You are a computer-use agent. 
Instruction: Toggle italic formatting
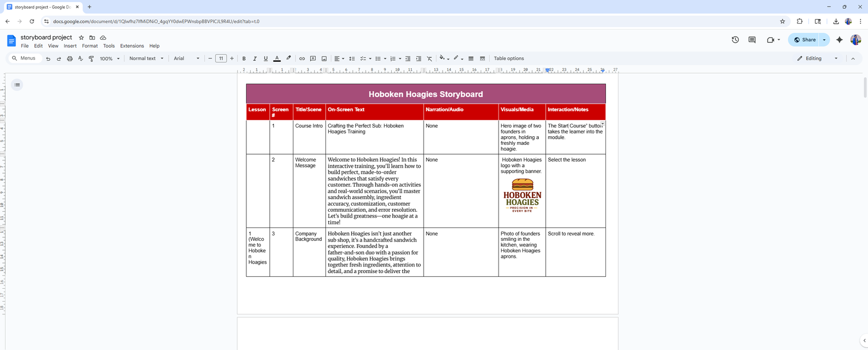click(255, 59)
